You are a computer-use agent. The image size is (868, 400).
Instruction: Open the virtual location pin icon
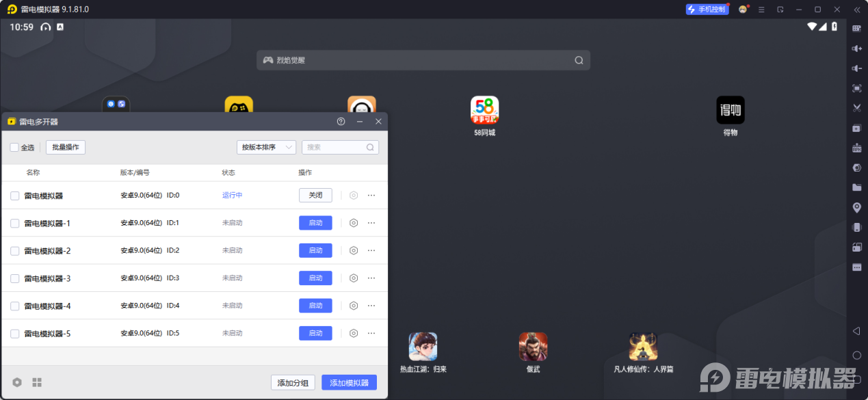tap(856, 207)
